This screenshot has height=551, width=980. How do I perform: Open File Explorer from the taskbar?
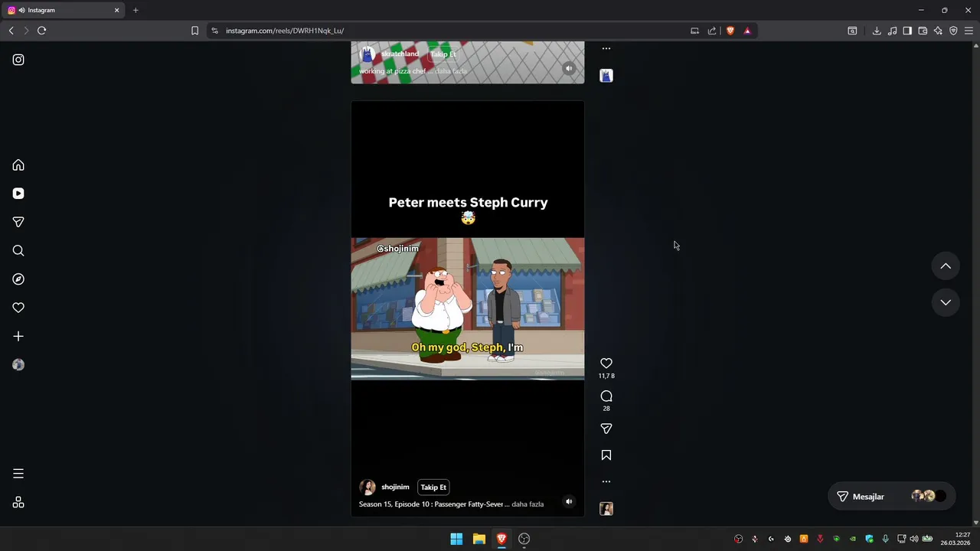(479, 539)
